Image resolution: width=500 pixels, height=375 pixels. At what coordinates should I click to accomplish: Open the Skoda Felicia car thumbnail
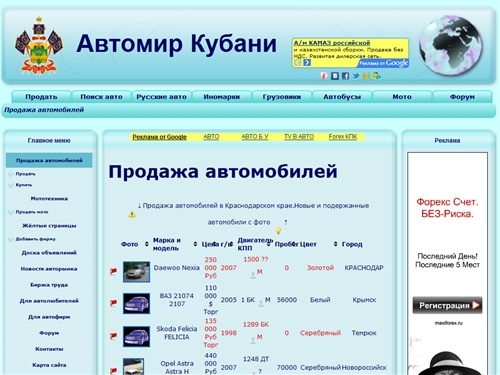(136, 336)
